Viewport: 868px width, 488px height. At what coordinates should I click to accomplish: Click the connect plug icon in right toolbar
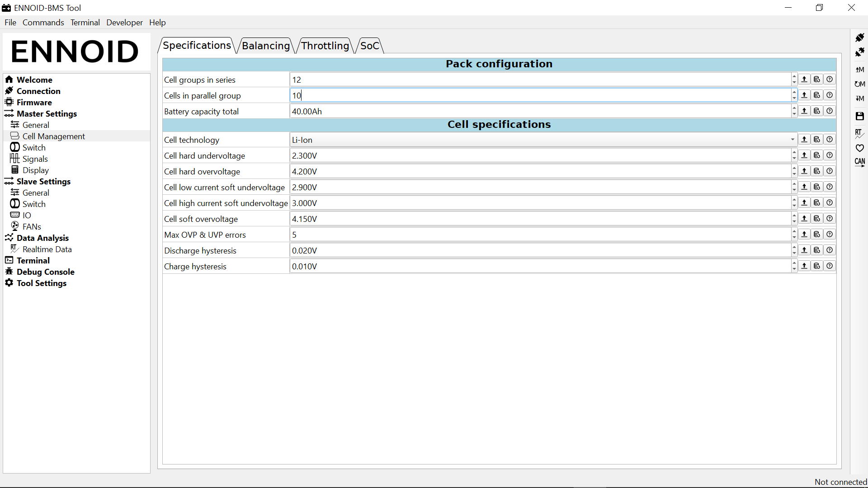[x=859, y=38]
